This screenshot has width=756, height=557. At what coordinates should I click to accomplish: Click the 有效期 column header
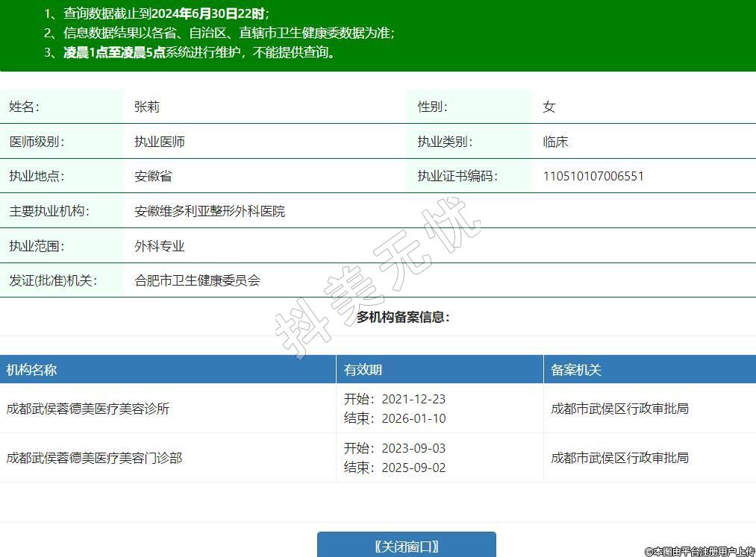coord(363,370)
